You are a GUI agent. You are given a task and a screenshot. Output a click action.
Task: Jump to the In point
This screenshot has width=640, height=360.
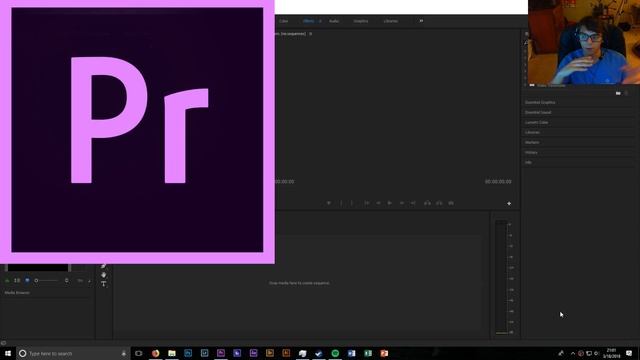[367, 203]
